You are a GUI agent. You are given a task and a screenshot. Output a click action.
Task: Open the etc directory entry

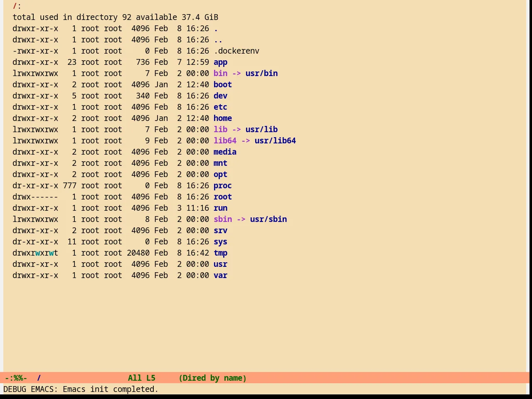click(220, 107)
